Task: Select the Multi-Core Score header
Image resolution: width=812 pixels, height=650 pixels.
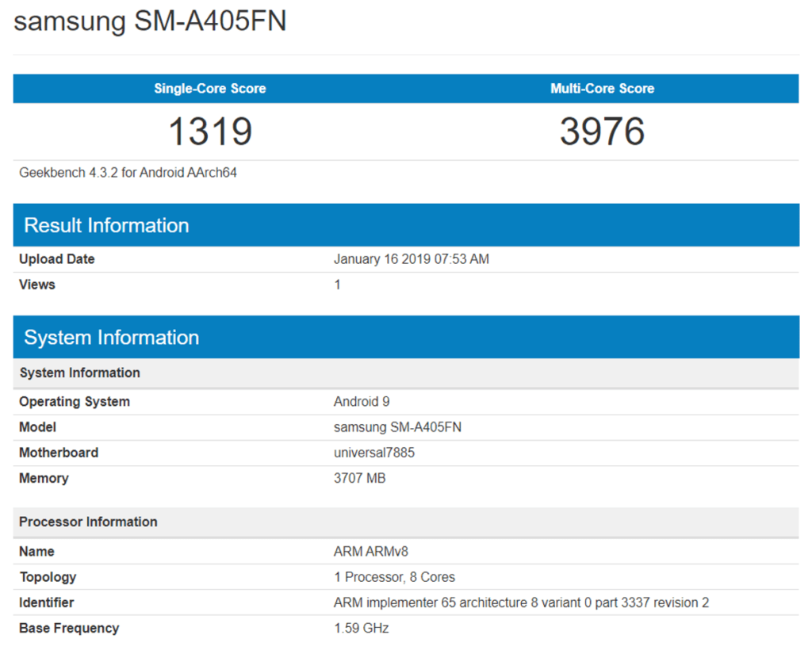Action: (602, 88)
